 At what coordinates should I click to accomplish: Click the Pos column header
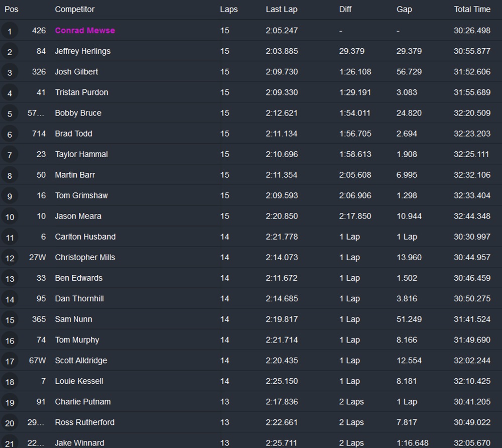click(x=12, y=10)
